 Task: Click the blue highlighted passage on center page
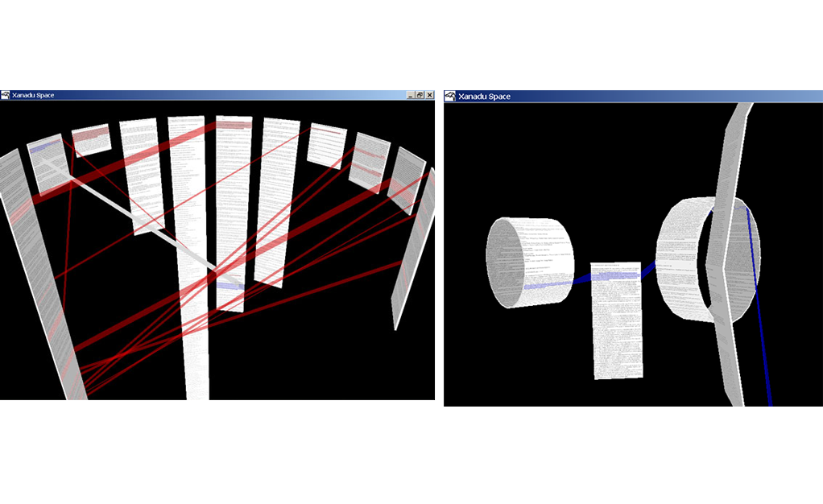pyautogui.click(x=230, y=286)
